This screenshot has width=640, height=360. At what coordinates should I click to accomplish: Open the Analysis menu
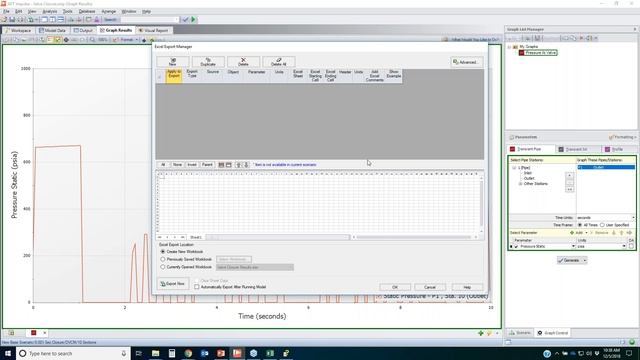(50, 11)
